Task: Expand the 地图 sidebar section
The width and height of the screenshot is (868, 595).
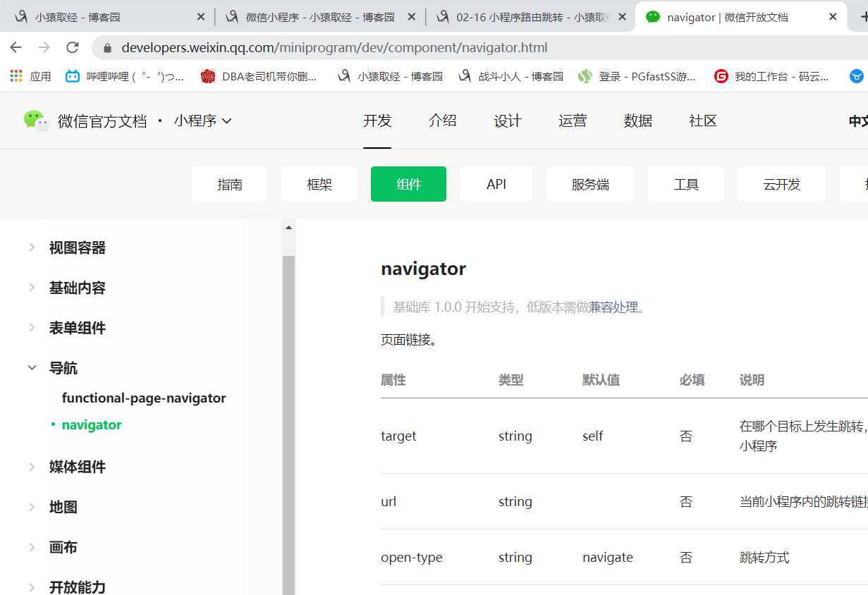Action: (53, 507)
